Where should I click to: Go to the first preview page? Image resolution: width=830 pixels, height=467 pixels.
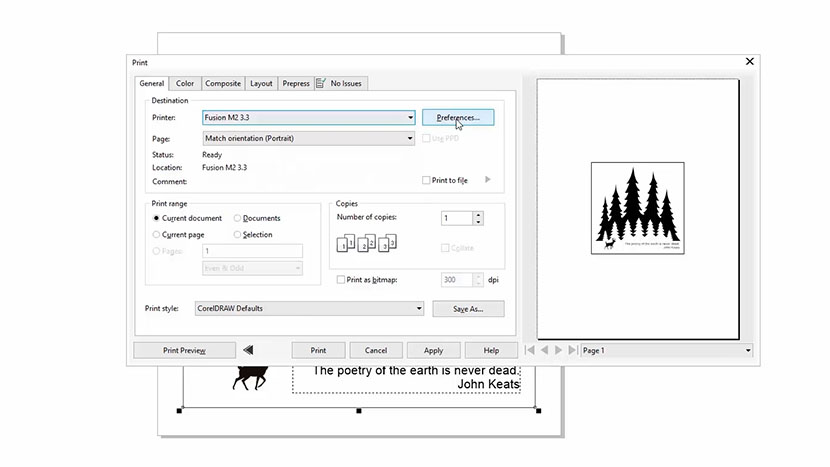point(531,350)
